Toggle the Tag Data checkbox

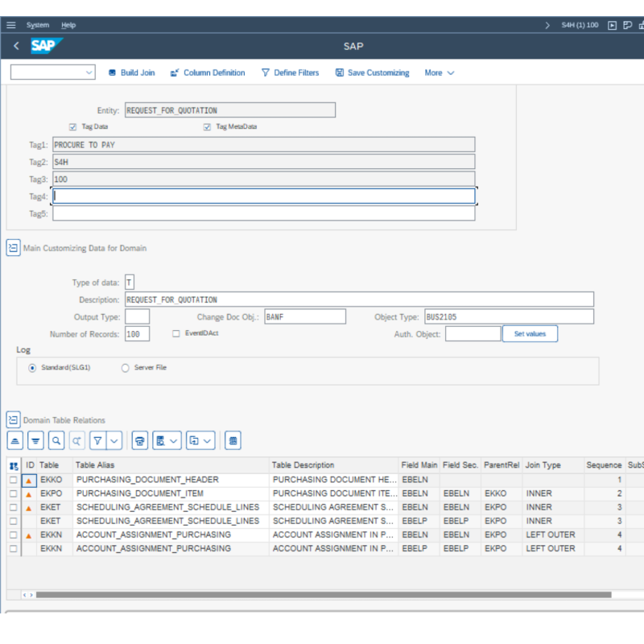click(x=73, y=126)
